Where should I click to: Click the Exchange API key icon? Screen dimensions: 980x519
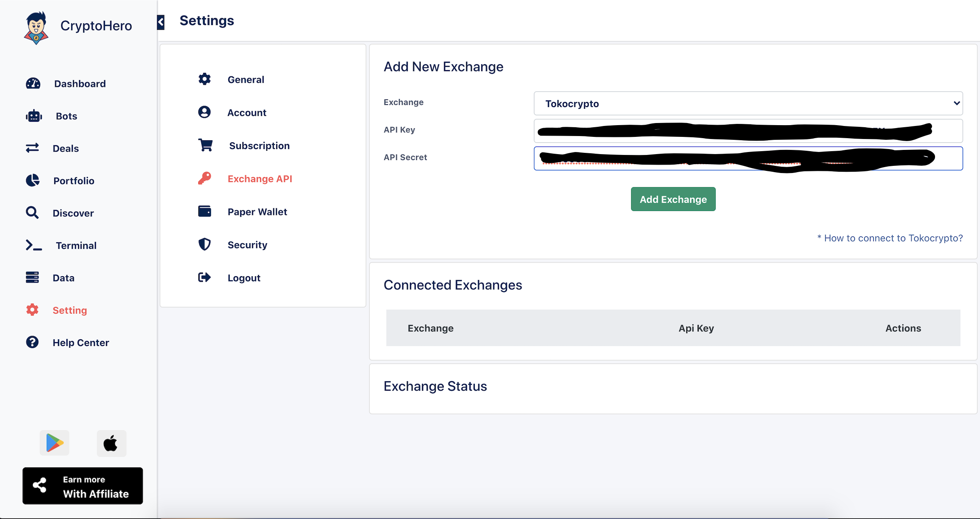[x=205, y=178]
